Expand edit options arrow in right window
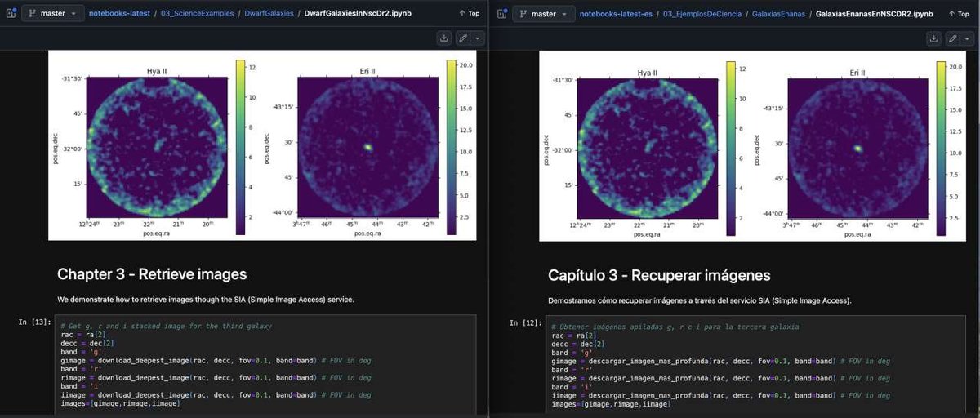The height and width of the screenshot is (418, 980). click(x=968, y=38)
